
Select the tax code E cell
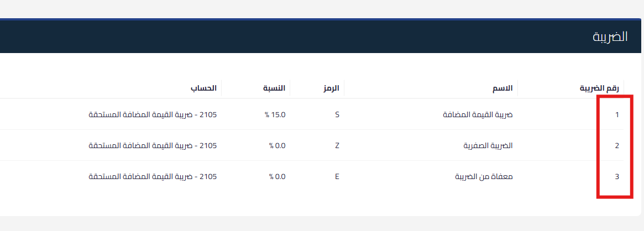pos(337,177)
